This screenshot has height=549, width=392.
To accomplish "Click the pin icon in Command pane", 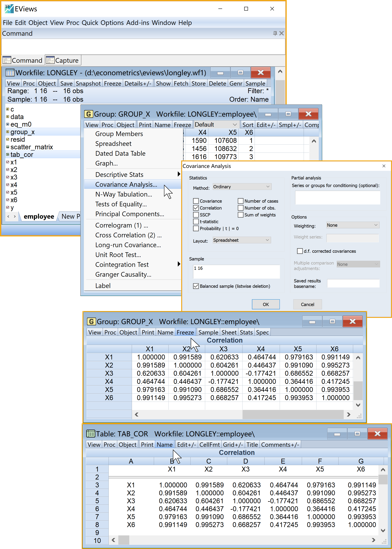I will point(275,33).
